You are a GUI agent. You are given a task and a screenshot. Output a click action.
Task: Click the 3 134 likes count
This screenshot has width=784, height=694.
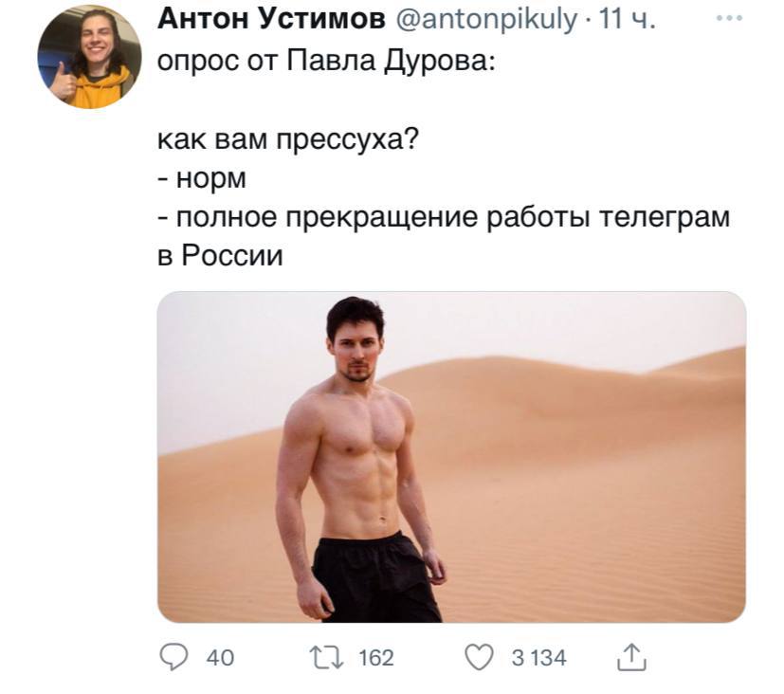[x=538, y=658]
